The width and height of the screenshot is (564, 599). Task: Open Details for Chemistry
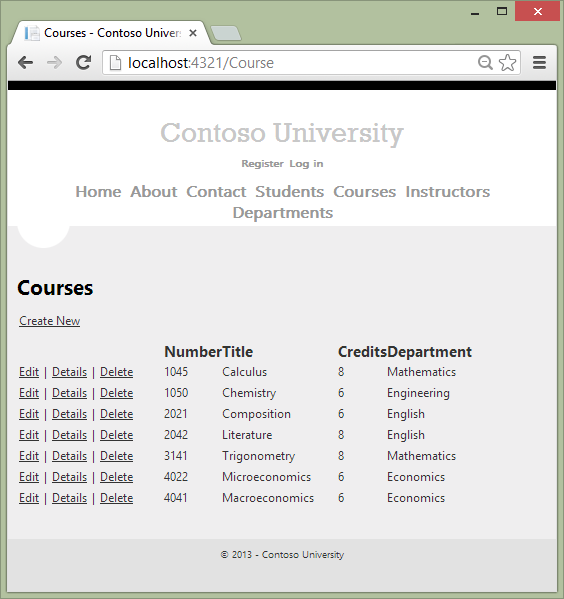[x=70, y=393]
